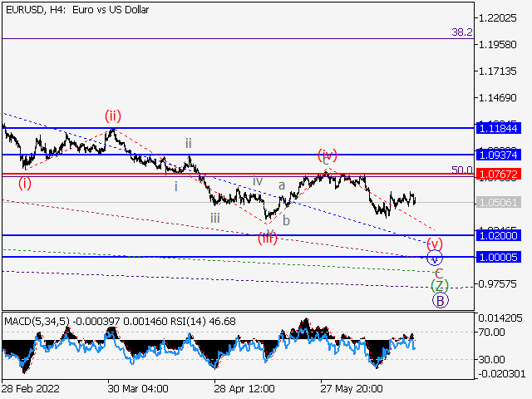
Task: Click the 30 Mar 04:00 date marker
Action: tap(137, 388)
